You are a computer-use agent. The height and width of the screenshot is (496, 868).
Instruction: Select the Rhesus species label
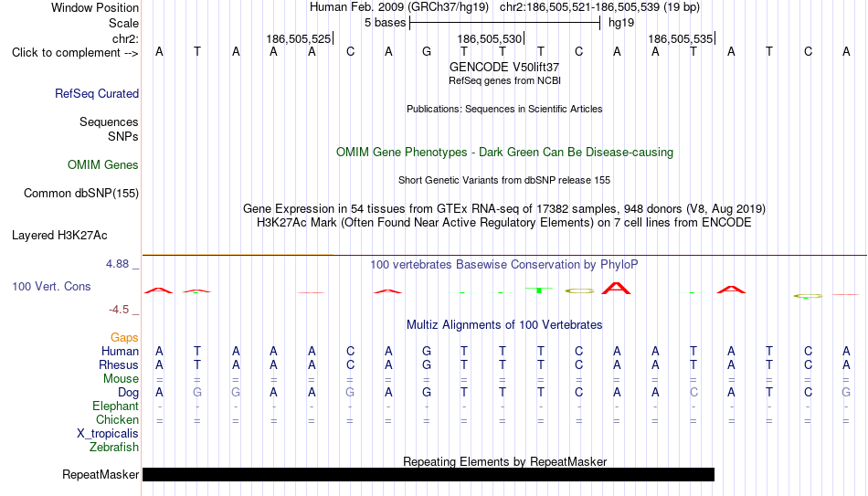pos(119,365)
